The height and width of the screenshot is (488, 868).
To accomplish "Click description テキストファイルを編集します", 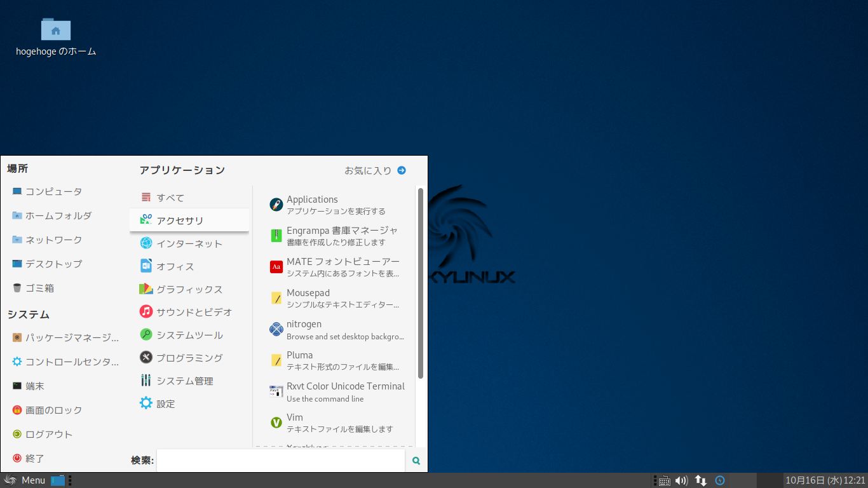I will (340, 429).
